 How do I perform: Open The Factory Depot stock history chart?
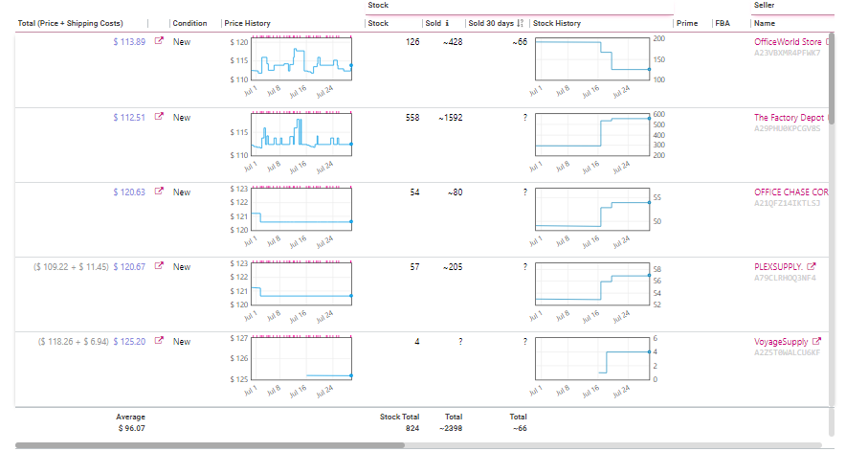(592, 135)
